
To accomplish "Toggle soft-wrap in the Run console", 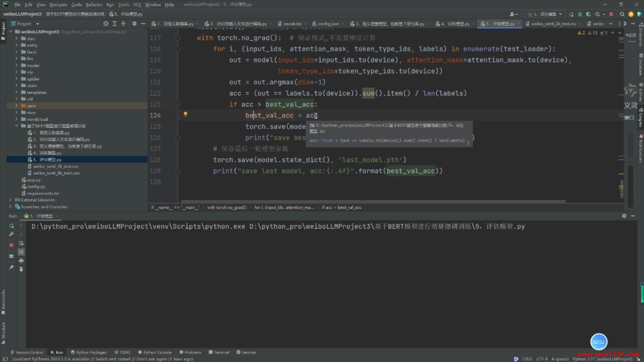I will (x=21, y=243).
